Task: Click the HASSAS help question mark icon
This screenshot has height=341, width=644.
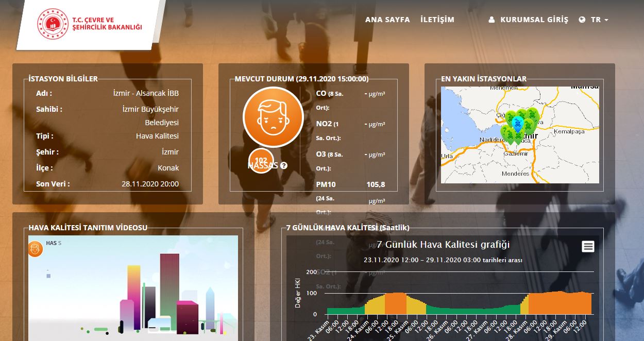Action: 283,166
